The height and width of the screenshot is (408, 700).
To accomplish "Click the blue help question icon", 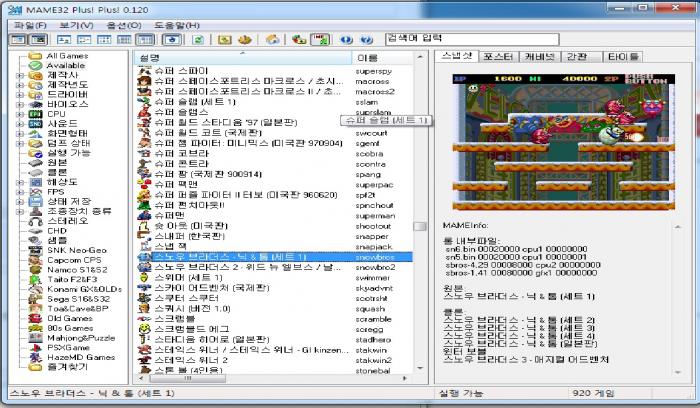I will click(x=367, y=40).
